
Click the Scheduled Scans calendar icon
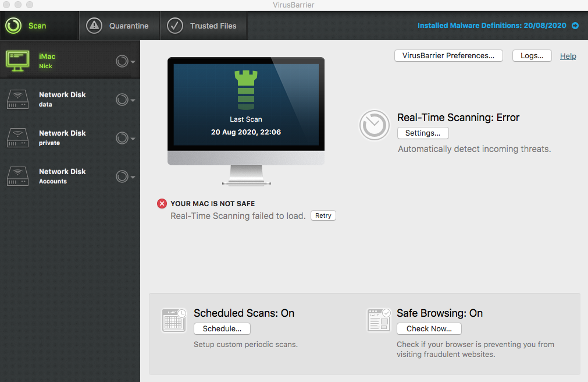(x=174, y=320)
